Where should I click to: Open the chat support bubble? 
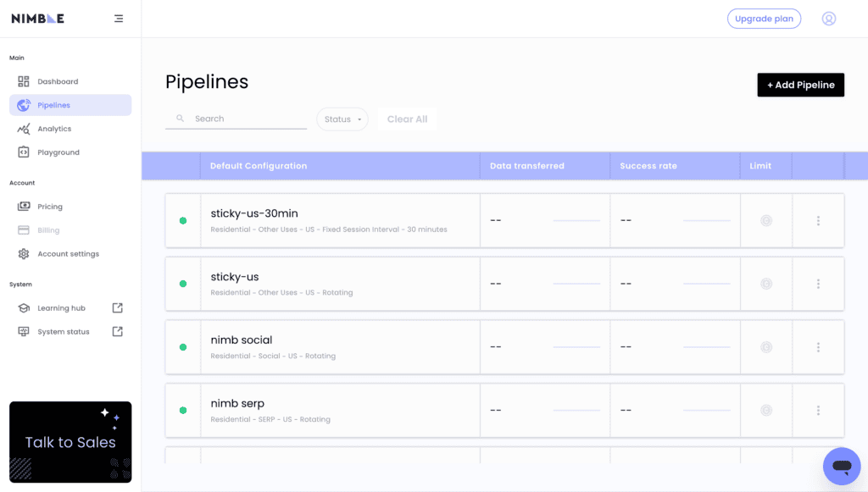pos(842,466)
